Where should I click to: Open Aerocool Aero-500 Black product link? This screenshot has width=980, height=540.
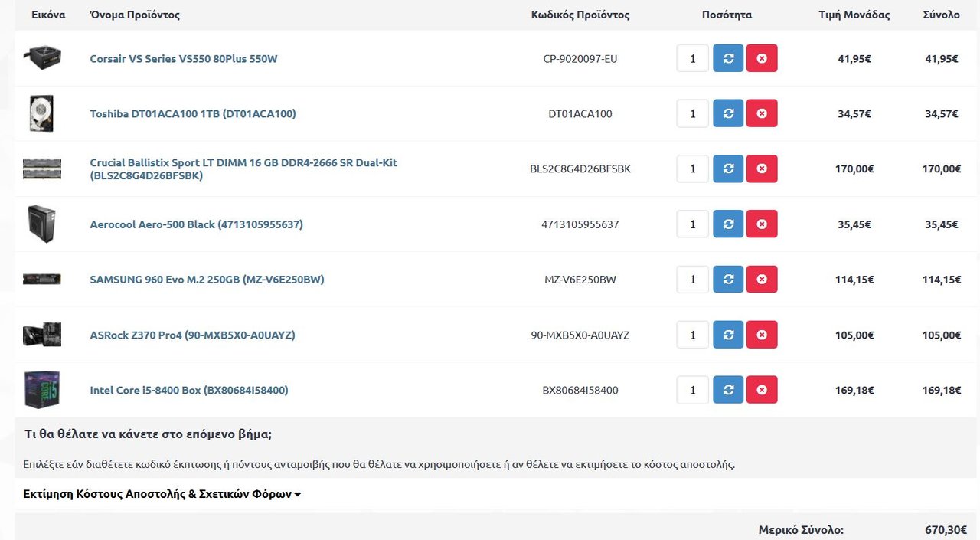(x=196, y=224)
